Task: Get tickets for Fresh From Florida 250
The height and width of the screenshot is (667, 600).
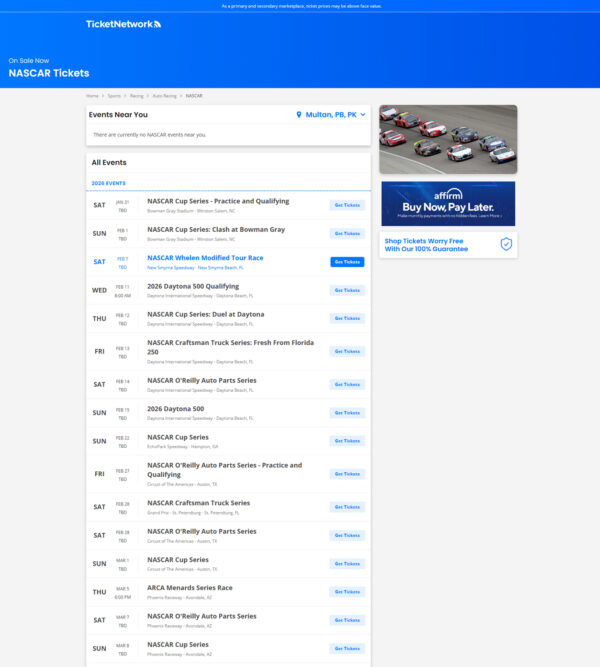Action: pyautogui.click(x=347, y=351)
